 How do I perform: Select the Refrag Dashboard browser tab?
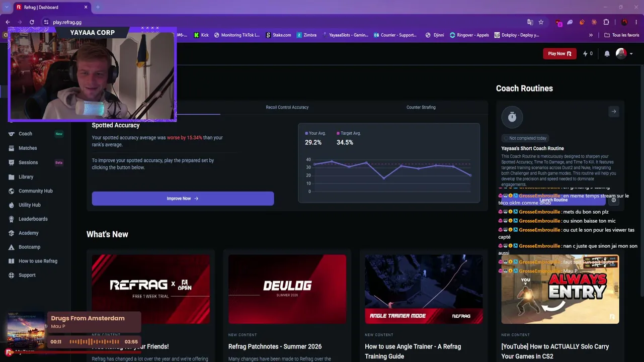click(51, 7)
